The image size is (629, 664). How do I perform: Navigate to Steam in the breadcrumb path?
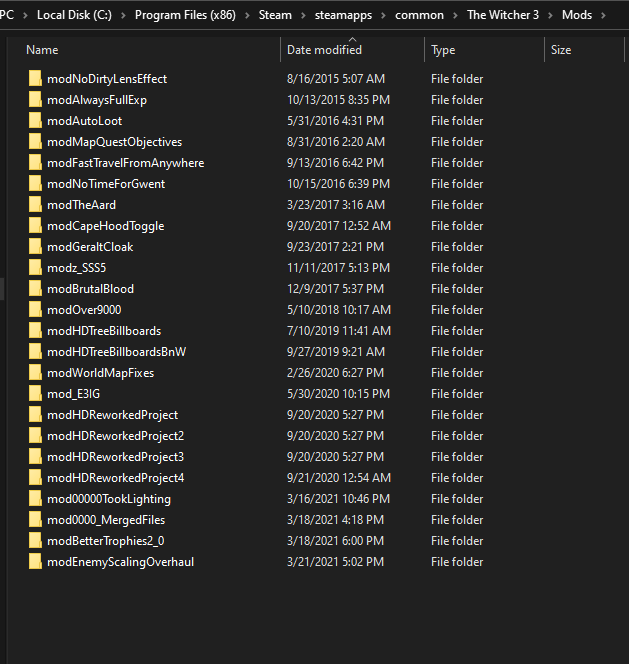[x=275, y=15]
